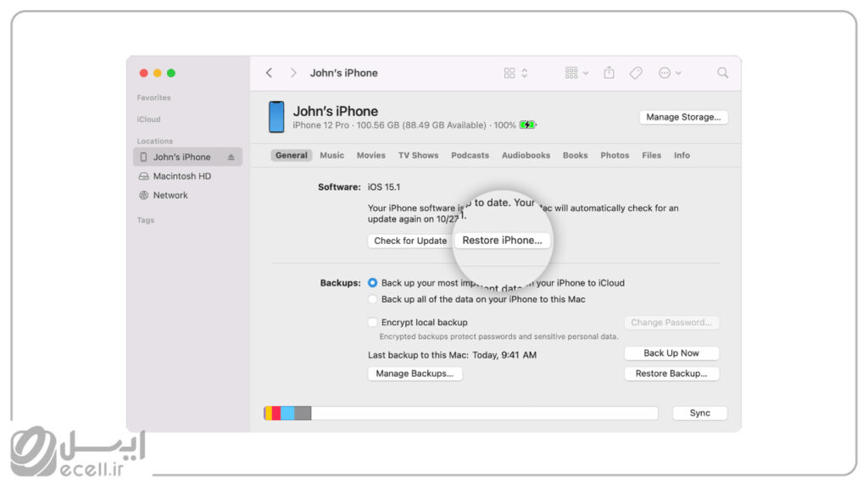Switch to the Books tab
Image resolution: width=868 pixels, height=488 pixels.
pyautogui.click(x=576, y=156)
